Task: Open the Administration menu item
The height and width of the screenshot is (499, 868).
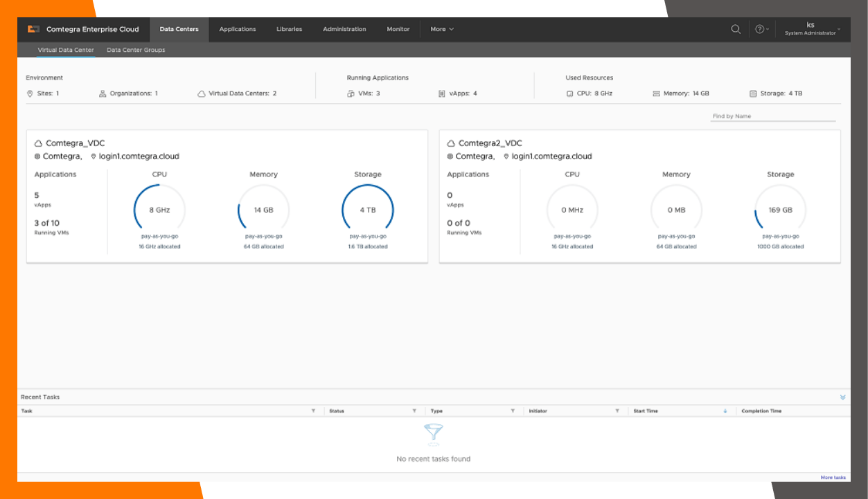Action: coord(344,29)
